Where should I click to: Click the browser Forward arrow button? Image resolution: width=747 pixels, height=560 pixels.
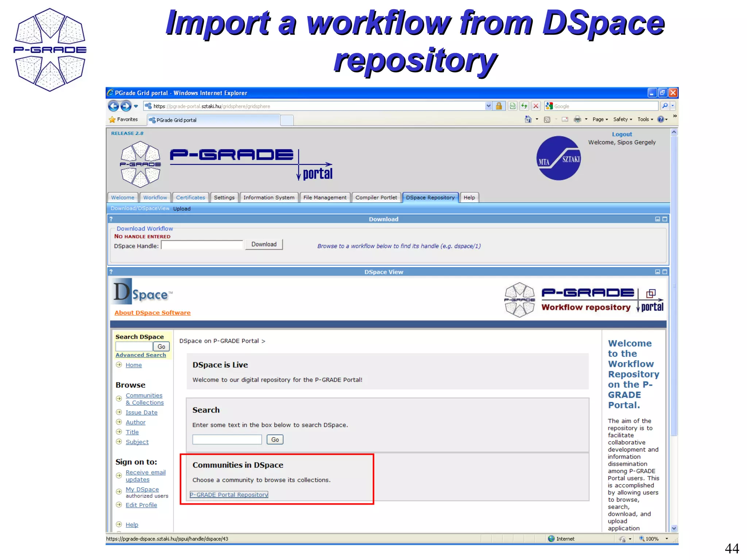tap(126, 106)
